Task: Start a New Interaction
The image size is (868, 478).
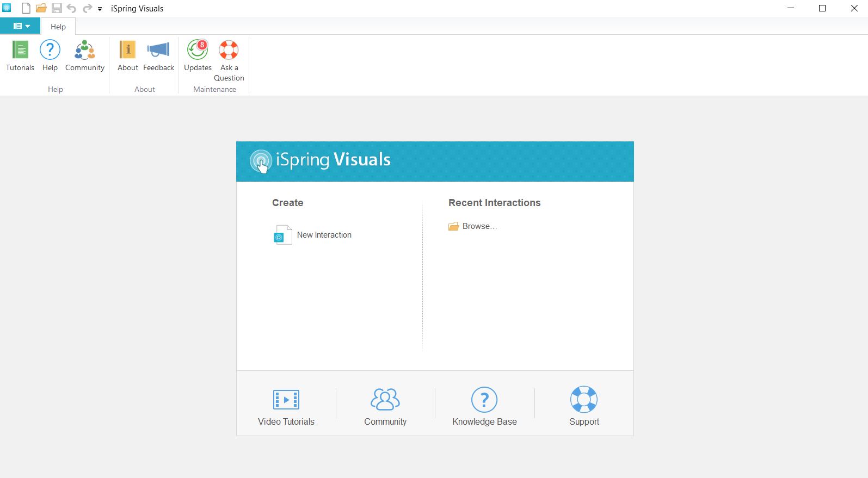Action: pos(312,235)
